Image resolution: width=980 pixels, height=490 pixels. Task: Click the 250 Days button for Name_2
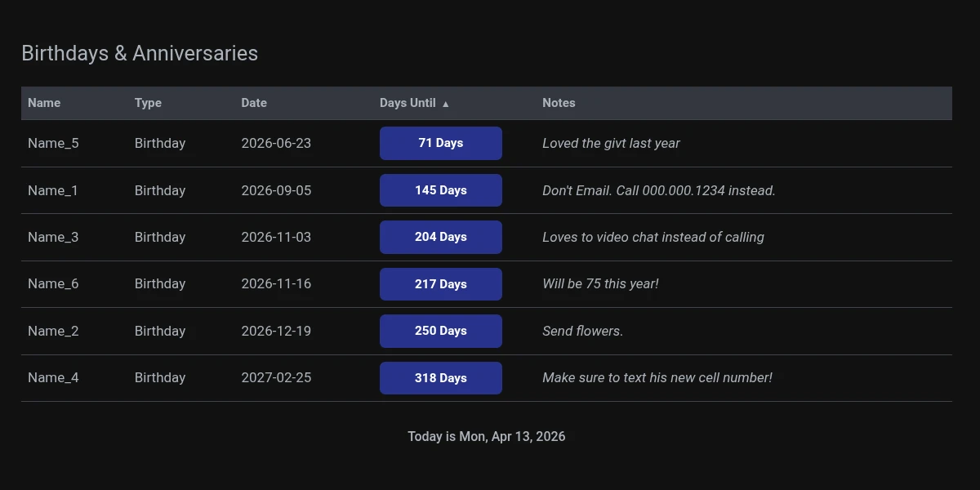point(441,331)
